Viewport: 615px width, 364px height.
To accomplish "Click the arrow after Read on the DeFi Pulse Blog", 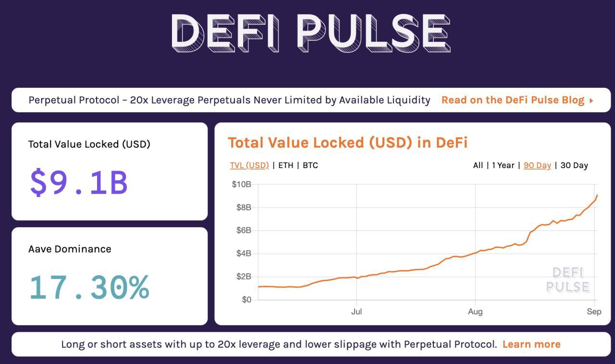I will 591,100.
